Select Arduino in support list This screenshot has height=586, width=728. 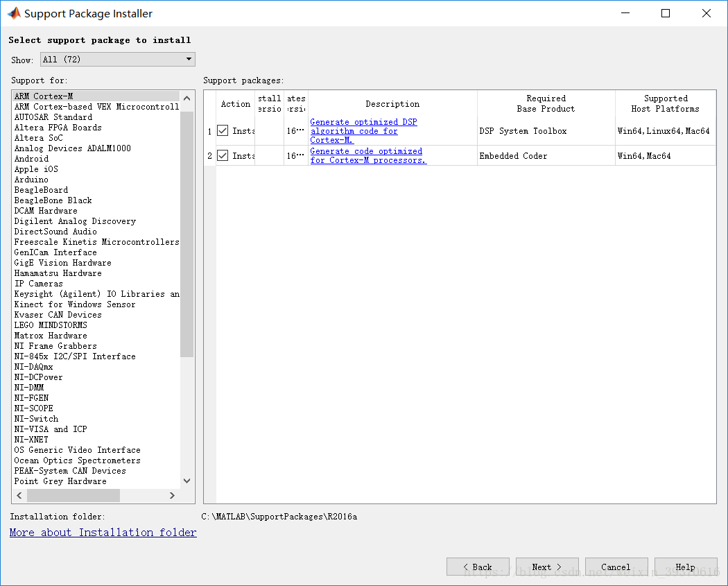click(96, 179)
